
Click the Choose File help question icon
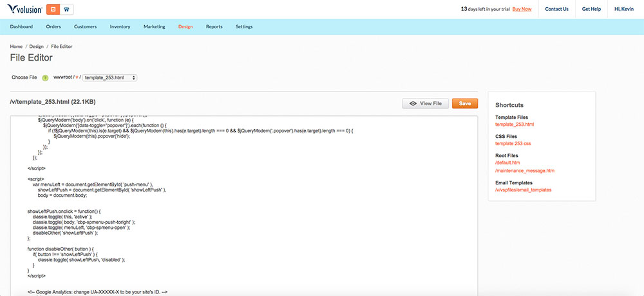tap(45, 77)
